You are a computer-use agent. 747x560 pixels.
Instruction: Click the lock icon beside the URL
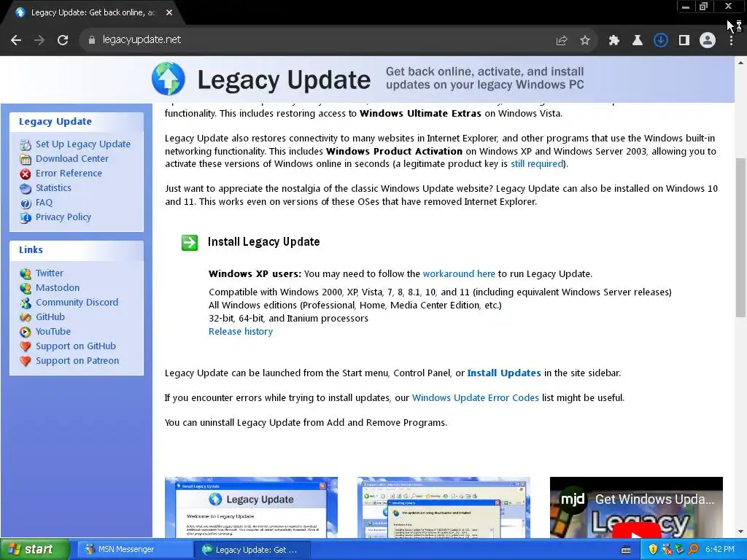click(92, 40)
